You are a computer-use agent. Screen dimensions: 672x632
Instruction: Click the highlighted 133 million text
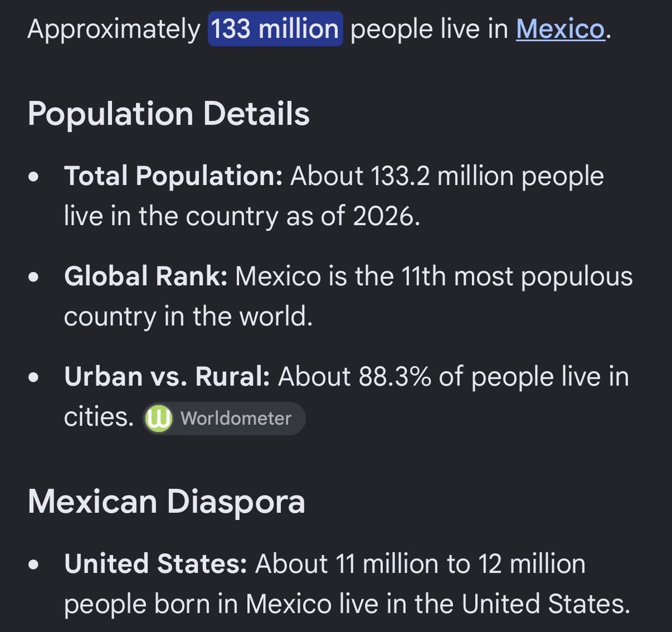coord(275,29)
